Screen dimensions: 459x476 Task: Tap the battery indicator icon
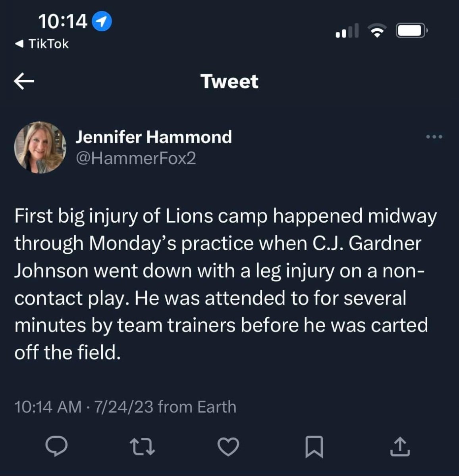[411, 31]
